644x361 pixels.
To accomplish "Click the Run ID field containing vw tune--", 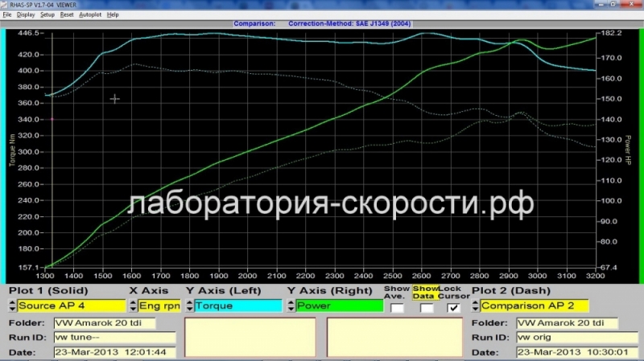I will coord(114,338).
